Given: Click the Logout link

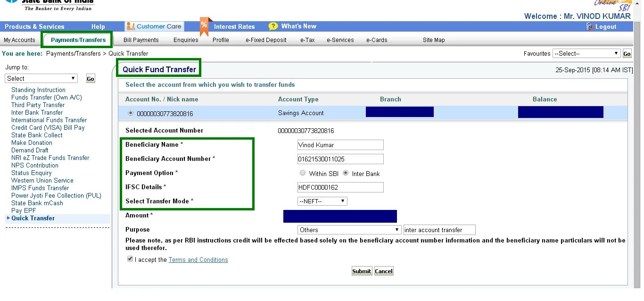Looking at the screenshot, I should pos(606,27).
